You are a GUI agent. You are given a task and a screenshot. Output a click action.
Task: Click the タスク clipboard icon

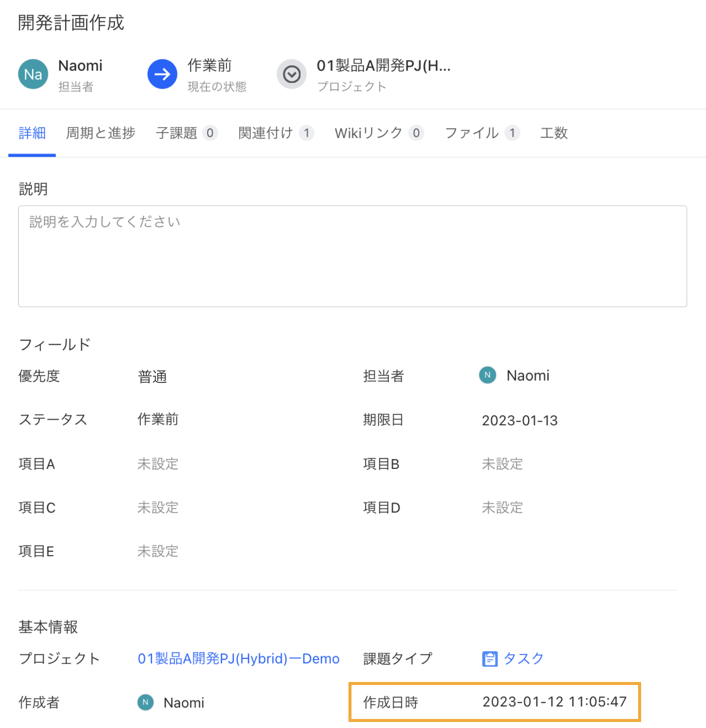pyautogui.click(x=490, y=659)
